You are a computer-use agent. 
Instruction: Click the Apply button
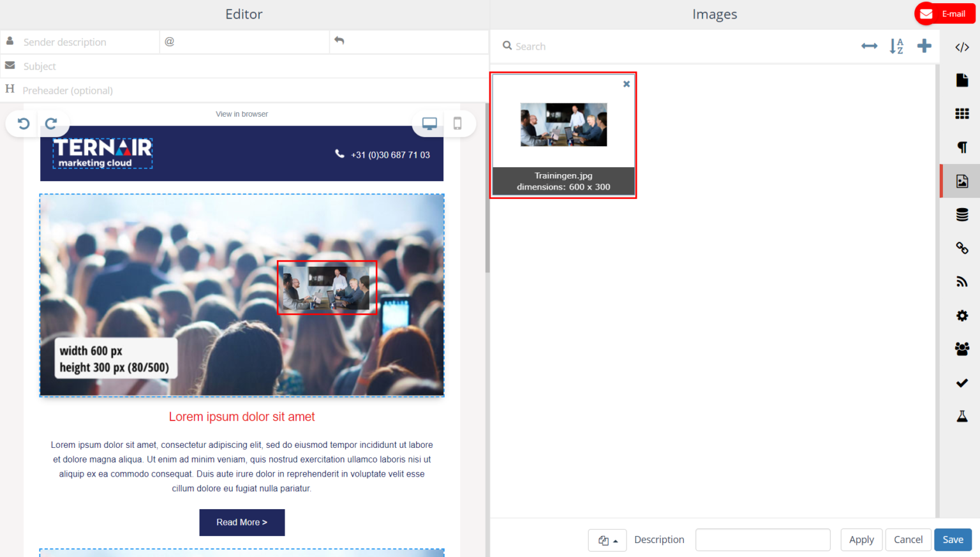click(x=861, y=540)
